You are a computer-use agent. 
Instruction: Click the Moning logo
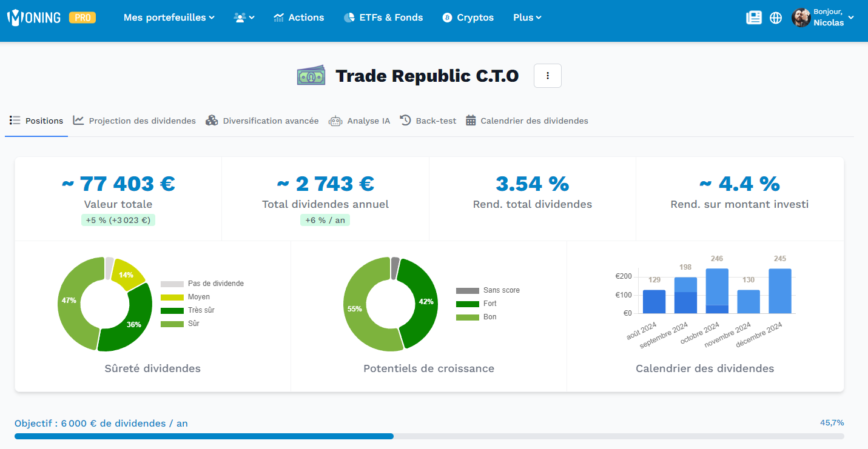tap(34, 17)
